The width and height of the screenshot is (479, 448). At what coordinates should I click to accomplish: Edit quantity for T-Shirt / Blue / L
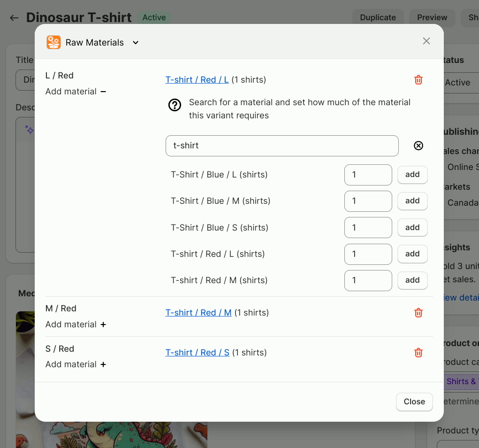coord(368,175)
